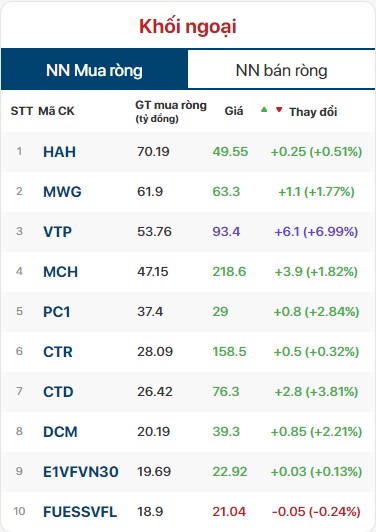Open E1VFVN30 fund ticker link
This screenshot has height=532, width=376.
81,472
